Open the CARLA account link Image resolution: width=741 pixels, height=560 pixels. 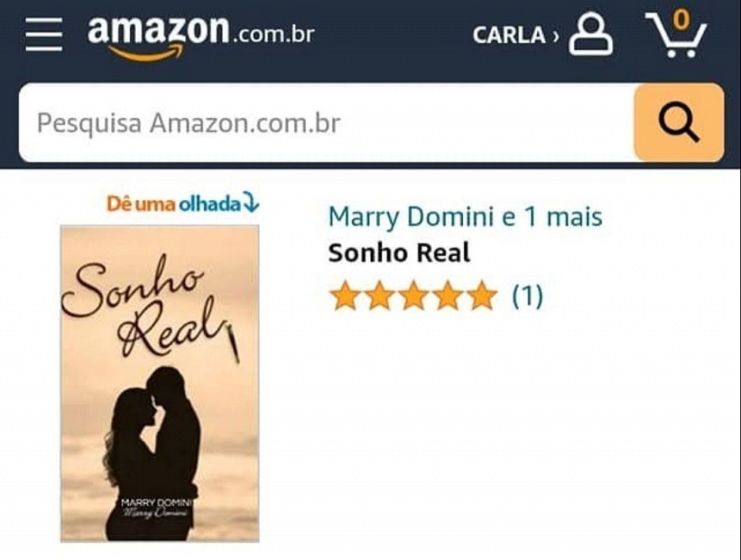[x=509, y=35]
